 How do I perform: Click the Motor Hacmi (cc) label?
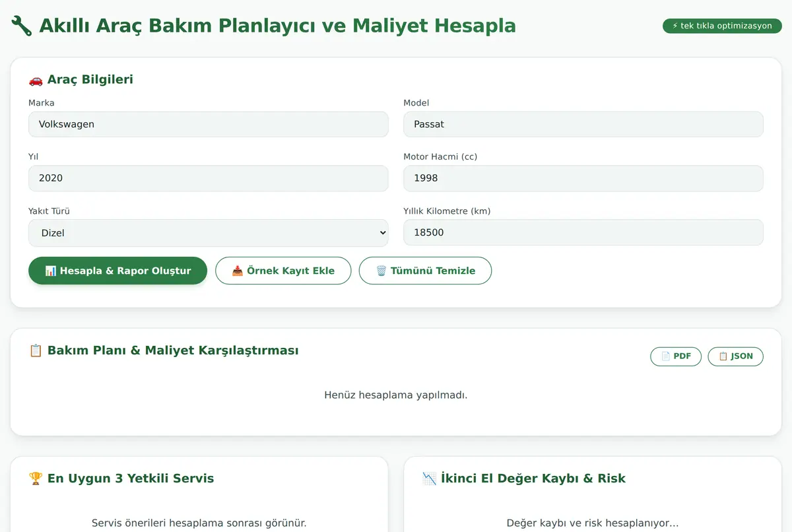[440, 157]
